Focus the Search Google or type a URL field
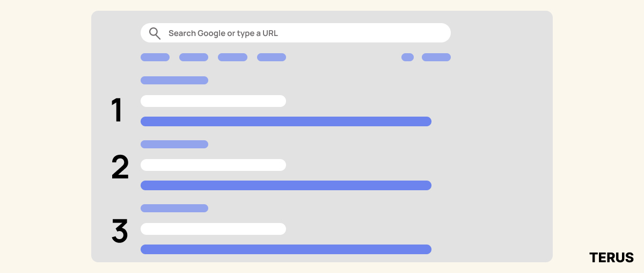 click(296, 33)
